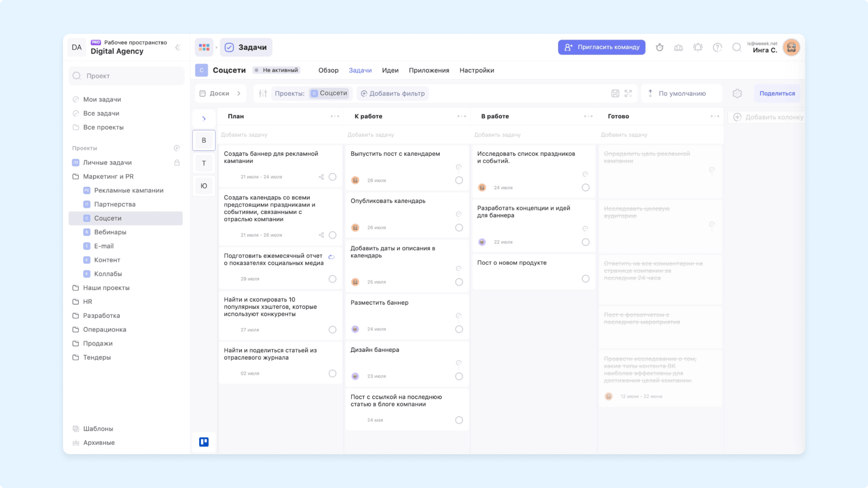This screenshot has width=868, height=488.
Task: Select board В in board list
Action: coord(204,140)
